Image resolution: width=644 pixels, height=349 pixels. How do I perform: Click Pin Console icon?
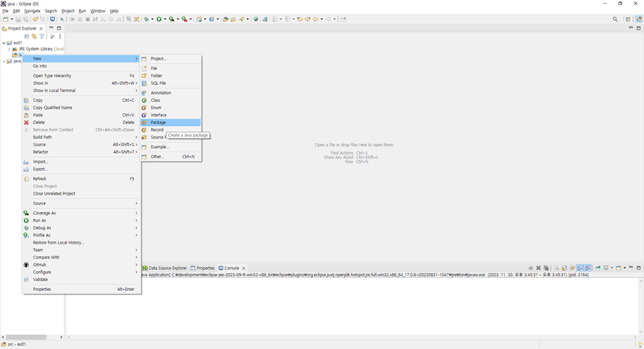click(x=598, y=268)
